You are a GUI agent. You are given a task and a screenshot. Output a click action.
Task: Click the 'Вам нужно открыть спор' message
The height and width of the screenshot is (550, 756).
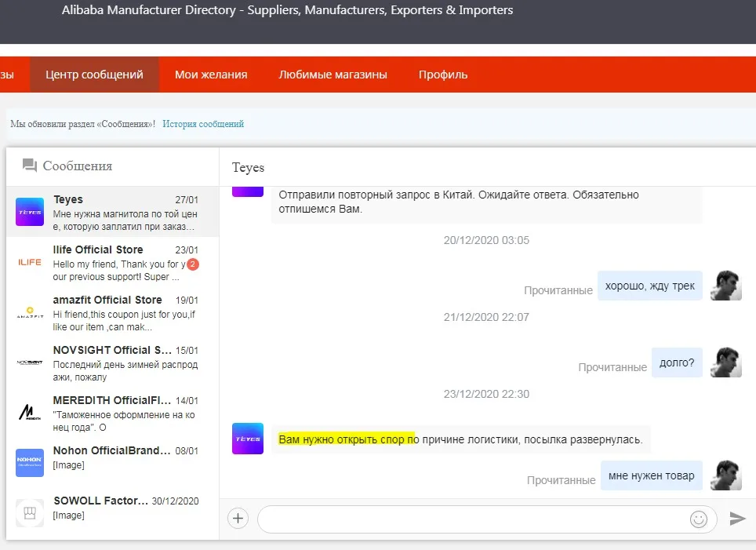tap(461, 439)
